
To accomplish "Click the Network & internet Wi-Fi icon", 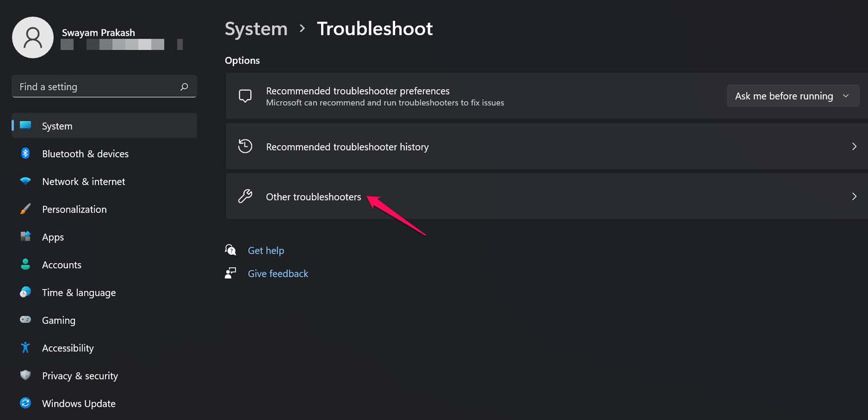I will tap(26, 181).
